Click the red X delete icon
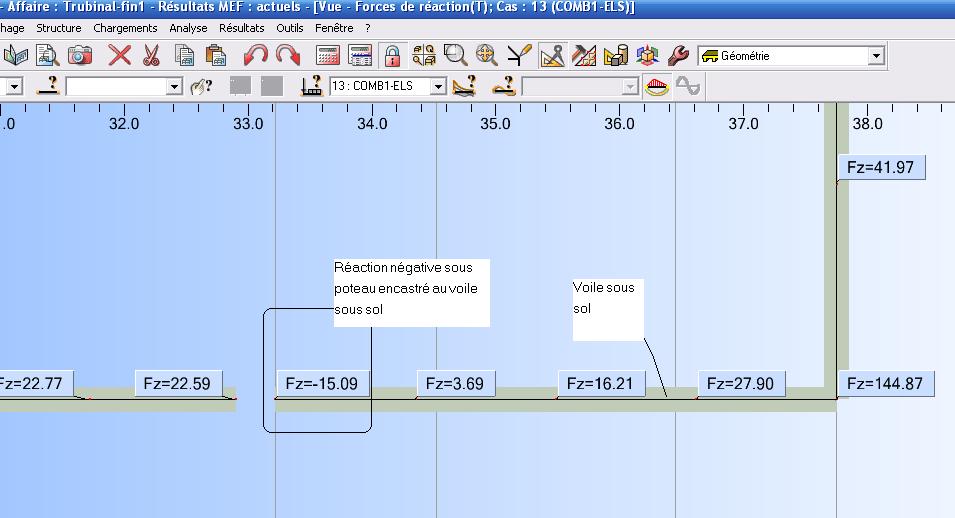Image resolution: width=955 pixels, height=518 pixels. [119, 55]
